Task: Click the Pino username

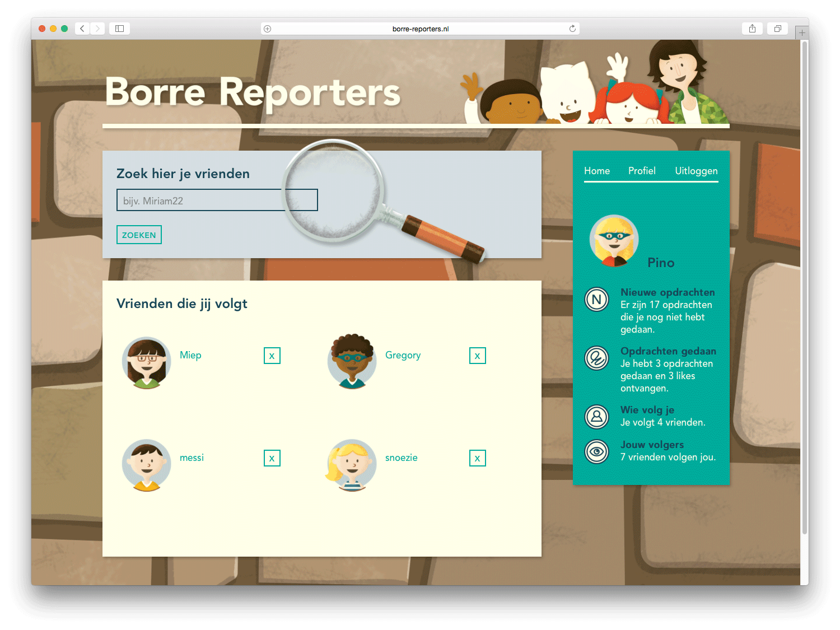Action: click(x=661, y=263)
